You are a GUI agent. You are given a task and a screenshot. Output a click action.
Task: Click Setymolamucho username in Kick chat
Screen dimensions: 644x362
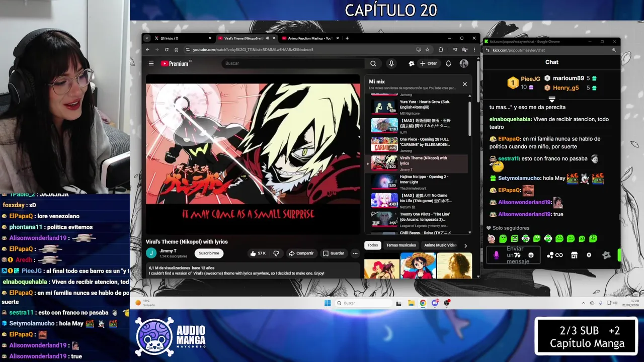[520, 178]
